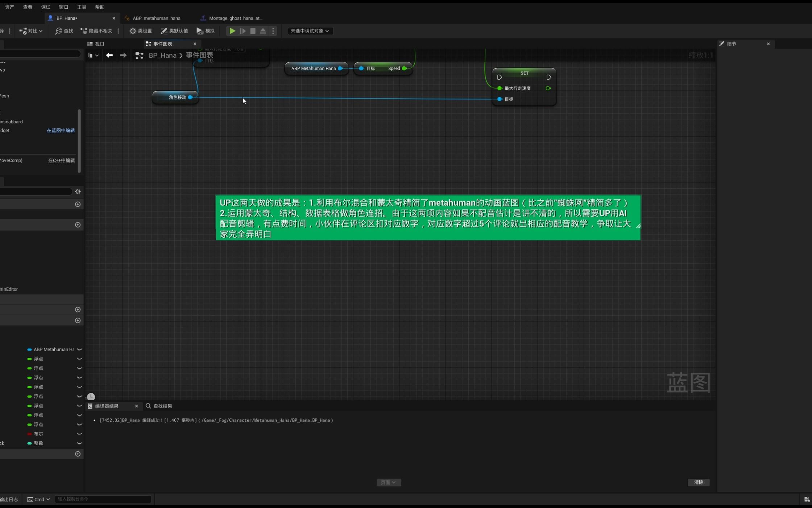The height and width of the screenshot is (508, 812).
Task: Click 在蓝图中编辑 link
Action: (61, 130)
